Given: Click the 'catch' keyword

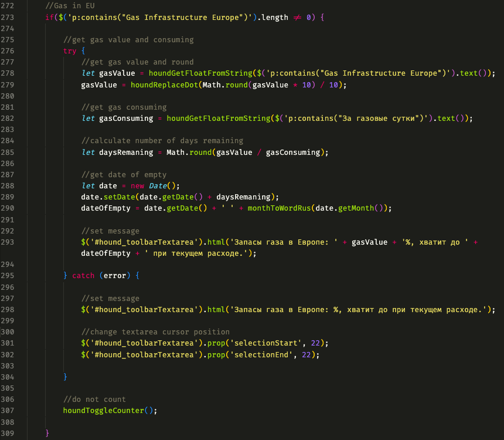Looking at the screenshot, I should [83, 276].
